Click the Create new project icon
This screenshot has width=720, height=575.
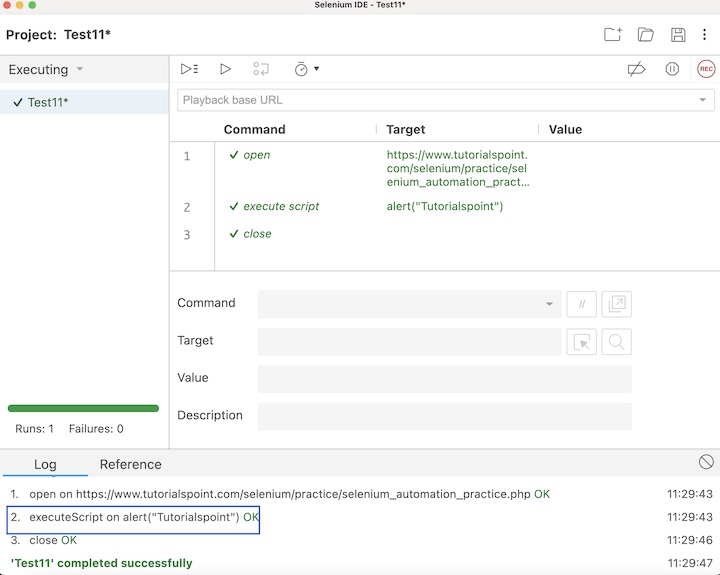(x=613, y=35)
